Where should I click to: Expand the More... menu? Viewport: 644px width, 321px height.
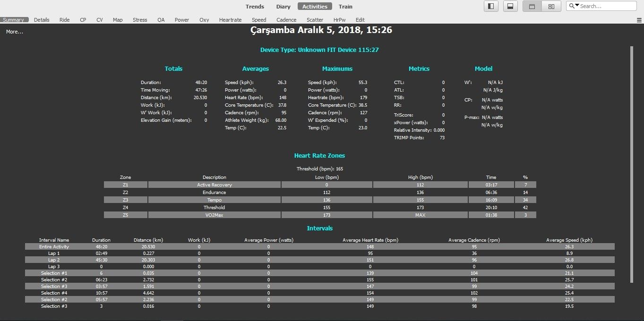point(15,32)
